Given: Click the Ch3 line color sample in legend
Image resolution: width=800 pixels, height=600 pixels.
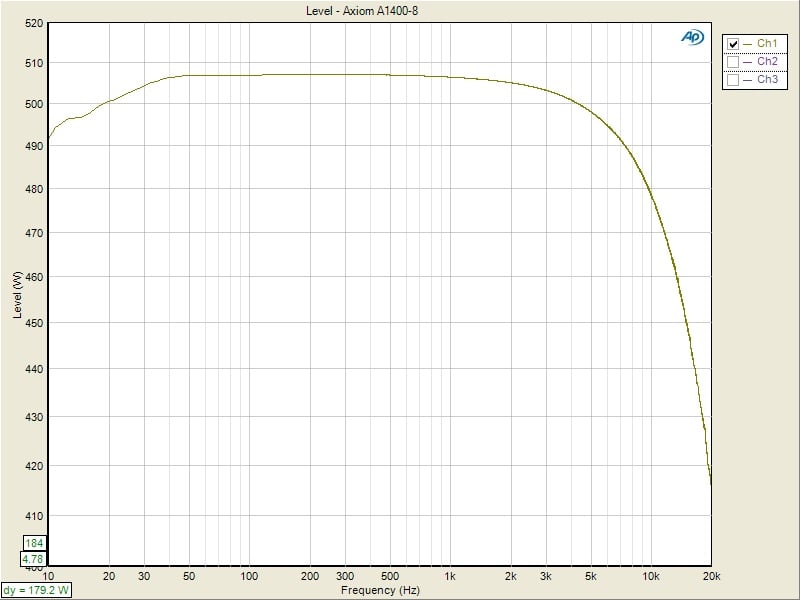Looking at the screenshot, I should [748, 80].
